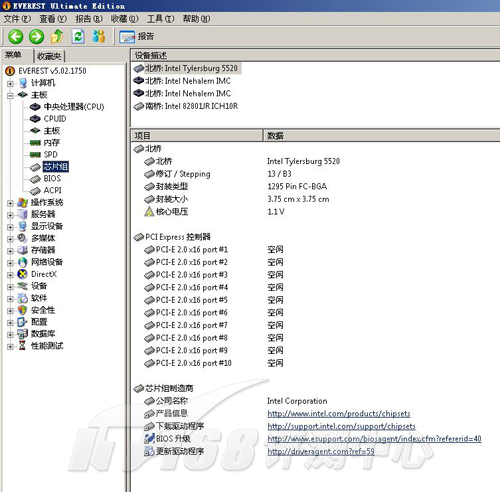Click the 操作系统 Windows flag icon

point(22,202)
